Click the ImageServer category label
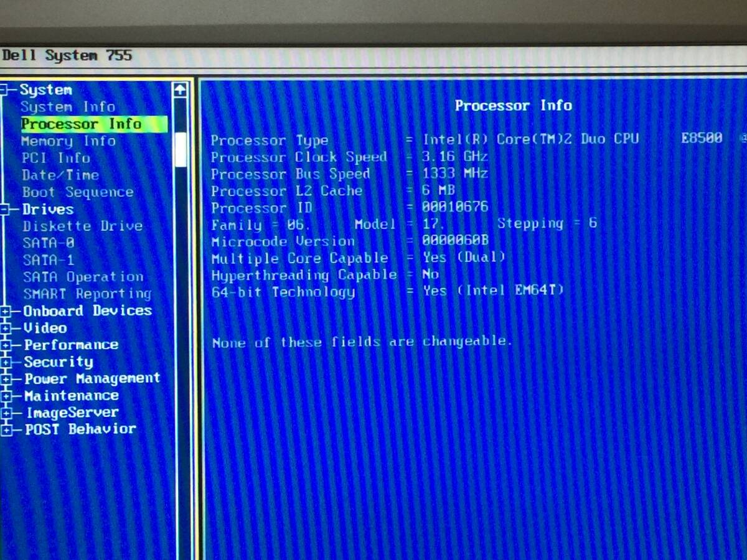The height and width of the screenshot is (560, 747). click(72, 413)
